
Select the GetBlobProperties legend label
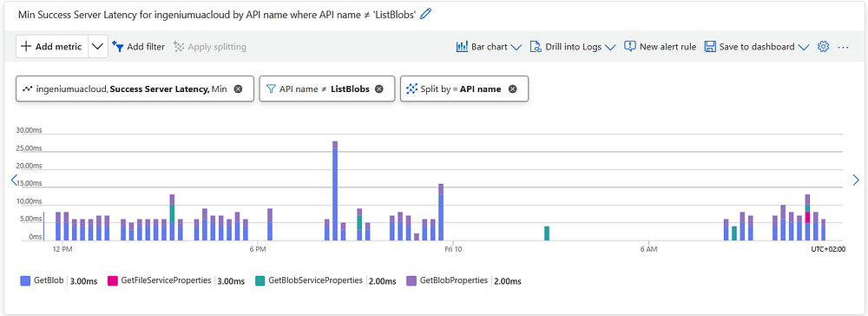tap(455, 280)
